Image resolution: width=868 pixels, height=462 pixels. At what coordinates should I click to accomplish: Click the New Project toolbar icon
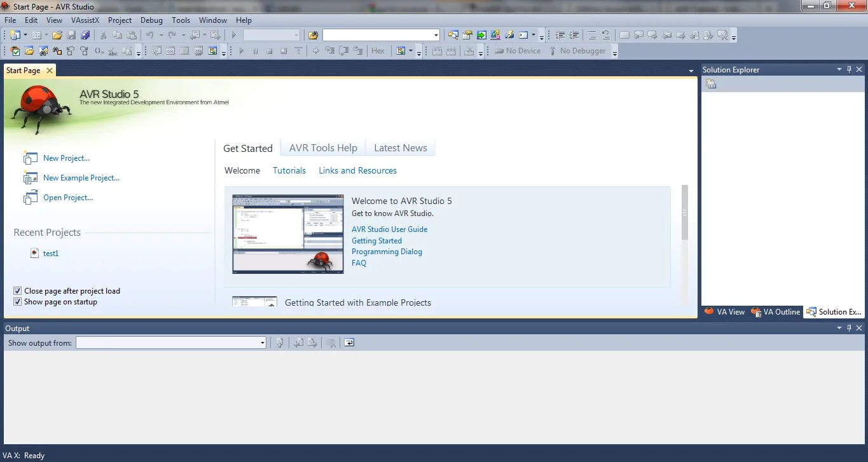click(x=14, y=35)
